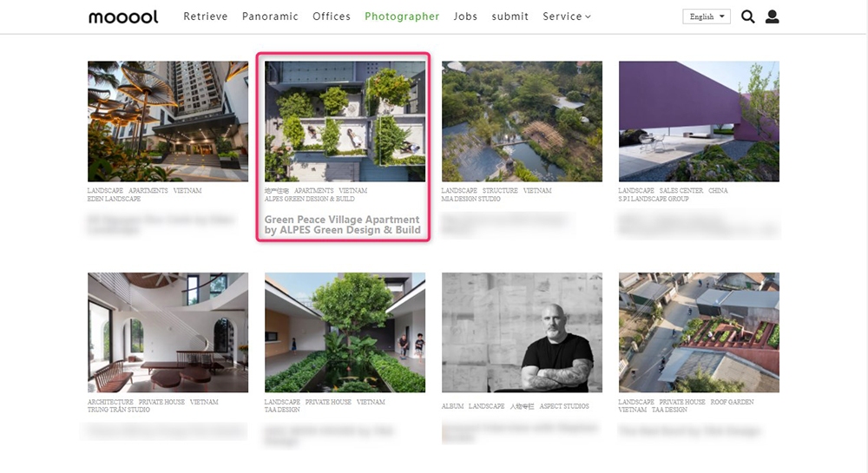This screenshot has width=868, height=473.
Task: Open the purple wall sales center thumbnail
Action: point(699,122)
